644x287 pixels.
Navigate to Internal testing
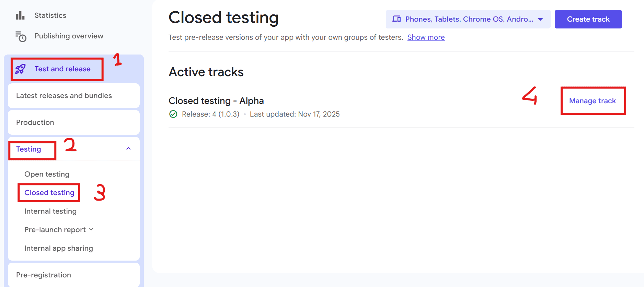[x=50, y=211]
